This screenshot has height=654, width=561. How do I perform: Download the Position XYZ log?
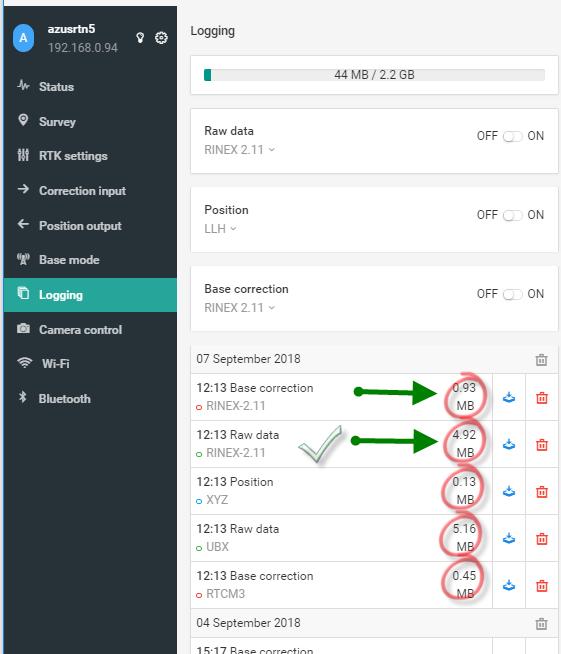[x=508, y=491]
